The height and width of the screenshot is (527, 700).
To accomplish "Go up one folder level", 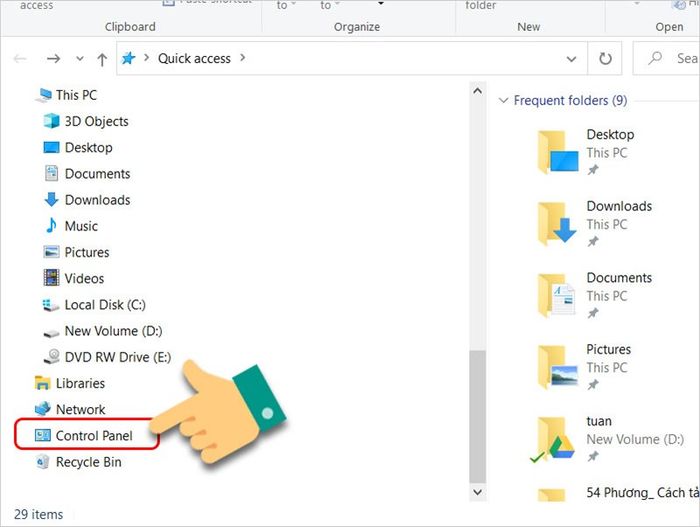I will pos(102,59).
